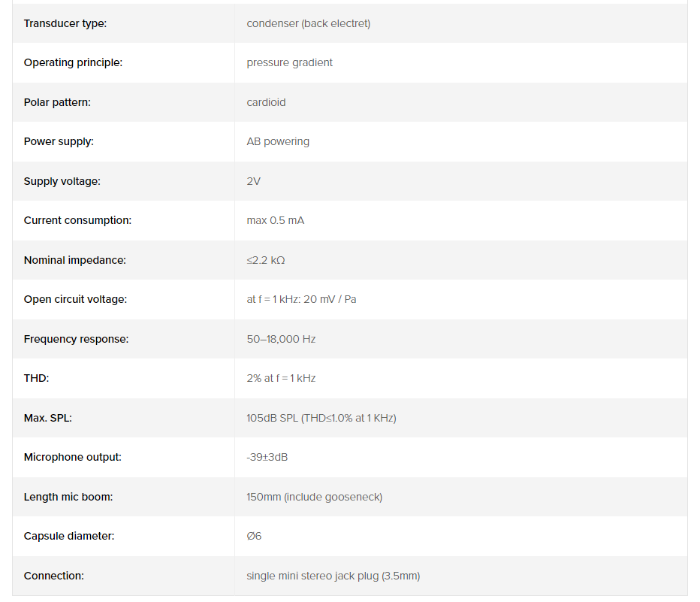
Task: Click the "Transducer type:" label
Action: click(x=65, y=23)
